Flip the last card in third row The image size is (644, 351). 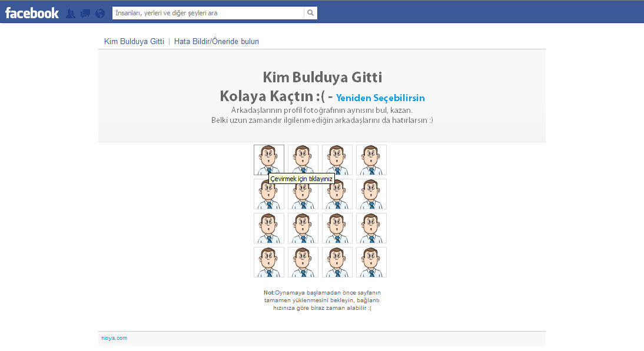pos(371,228)
